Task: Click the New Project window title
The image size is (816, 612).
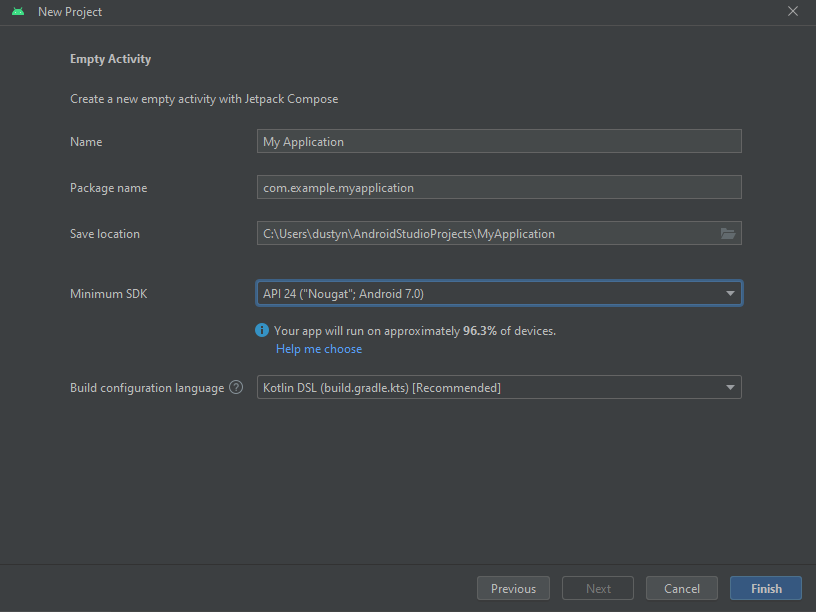Action: pos(70,11)
